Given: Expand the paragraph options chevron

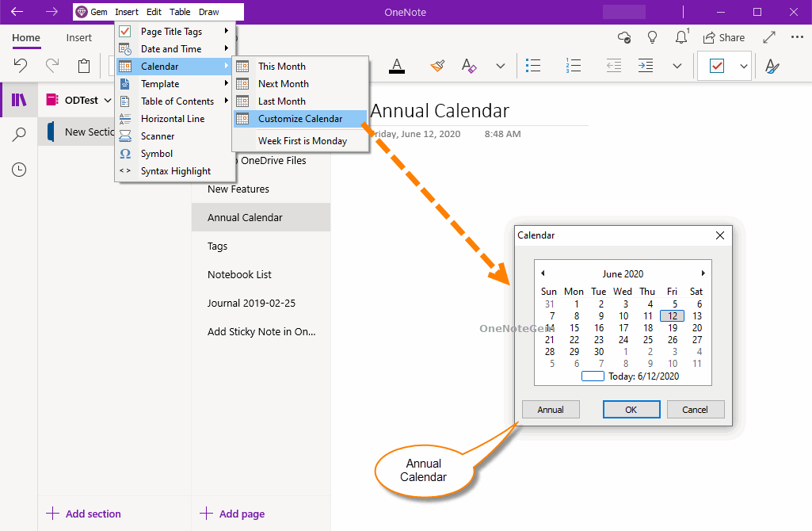Looking at the screenshot, I should click(x=677, y=66).
